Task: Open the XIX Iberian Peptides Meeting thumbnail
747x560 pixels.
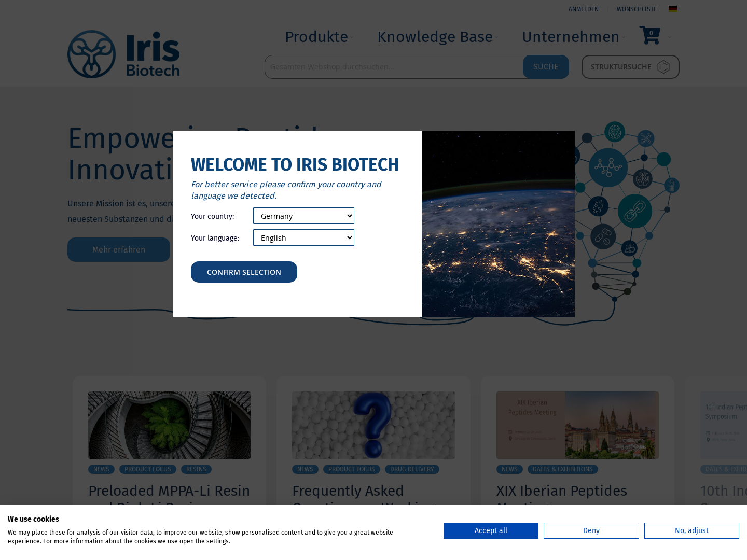Action: (x=577, y=425)
